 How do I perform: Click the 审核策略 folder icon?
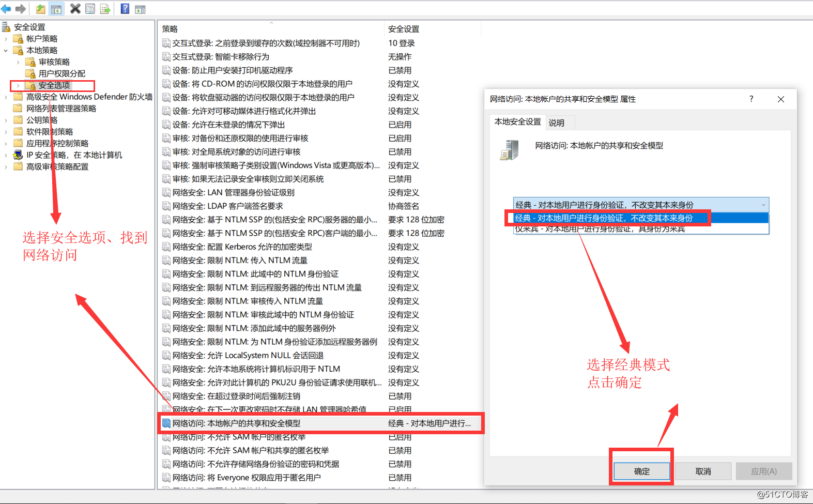click(x=31, y=62)
